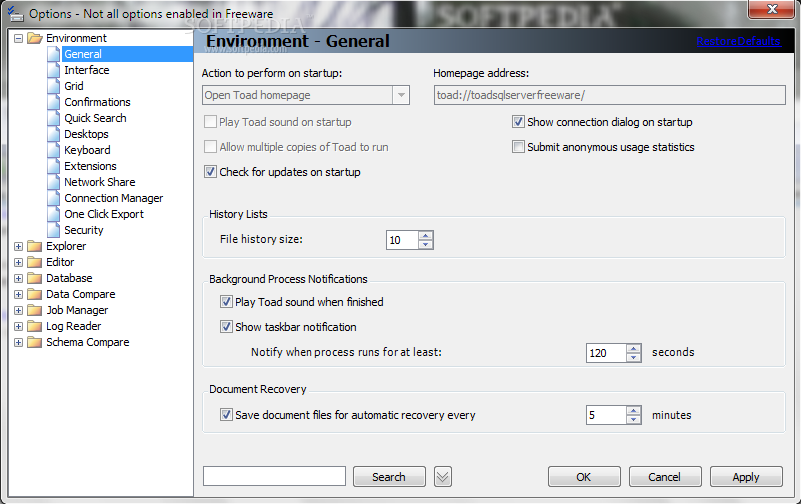
Task: Enable Submit anonymous usage statistics
Action: click(x=518, y=147)
